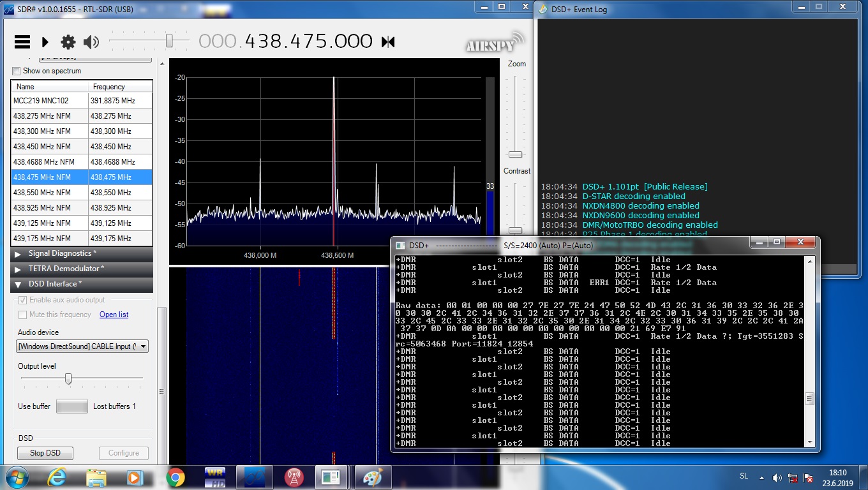Check Mute this frequency option

(x=23, y=315)
